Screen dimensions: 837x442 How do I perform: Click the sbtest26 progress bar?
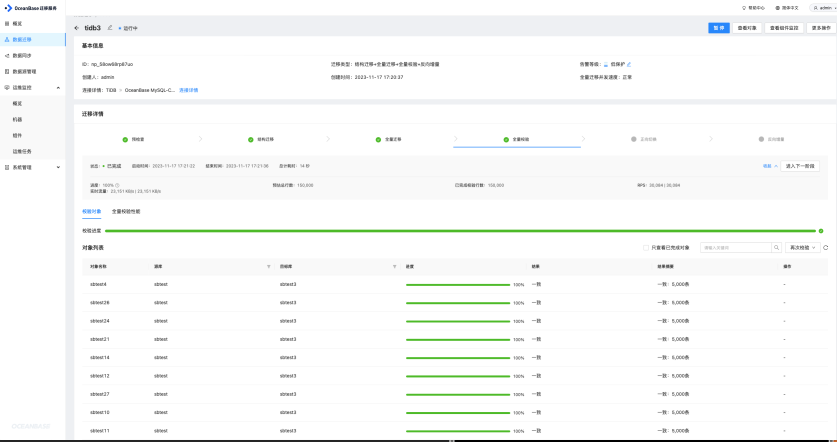(x=458, y=303)
